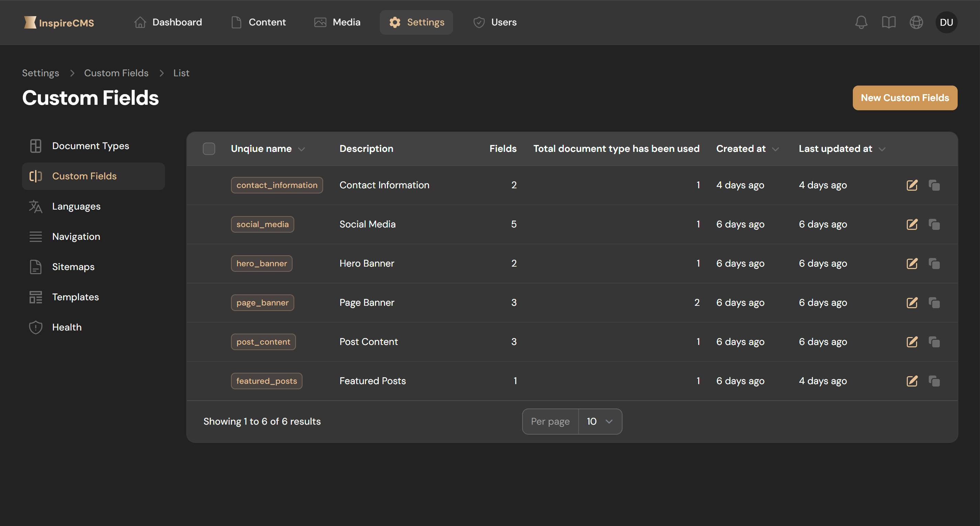Image resolution: width=980 pixels, height=526 pixels.
Task: Sort by Created at column chevron
Action: point(775,149)
